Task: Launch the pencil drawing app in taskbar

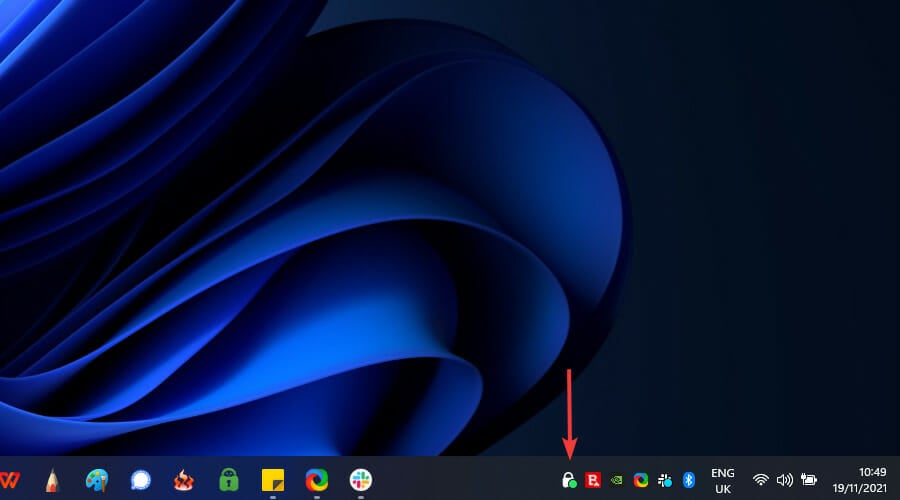Action: (x=52, y=480)
